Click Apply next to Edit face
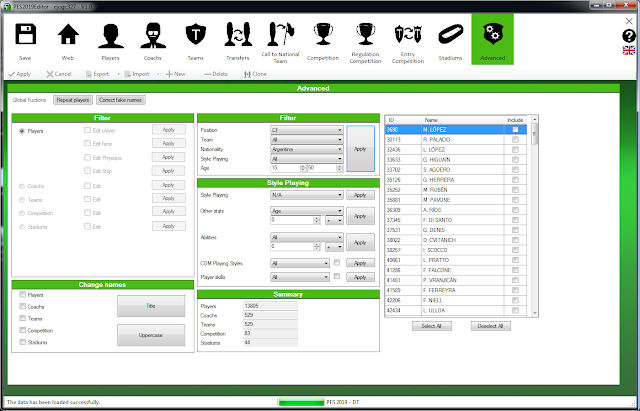Viewport: 640px width, 411px height. click(169, 143)
